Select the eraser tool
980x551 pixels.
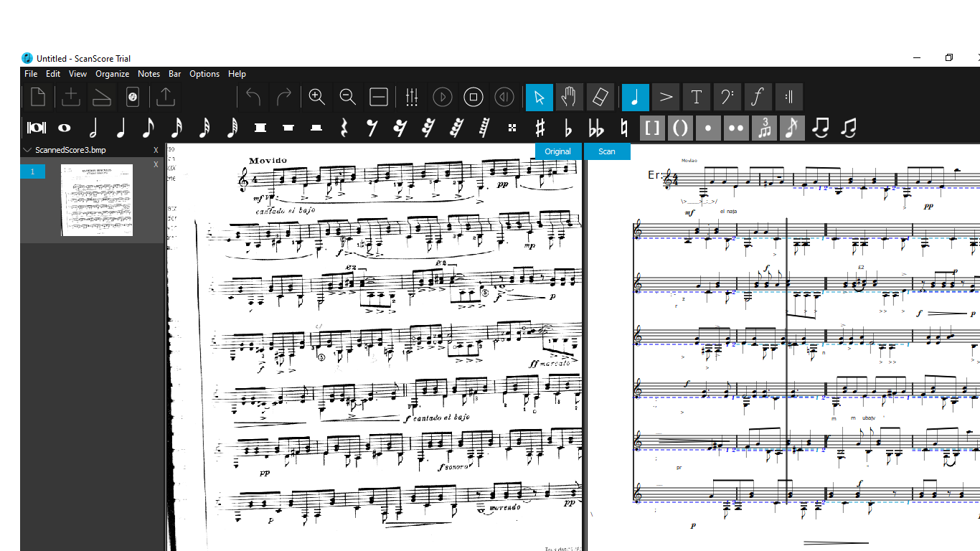[x=600, y=97]
